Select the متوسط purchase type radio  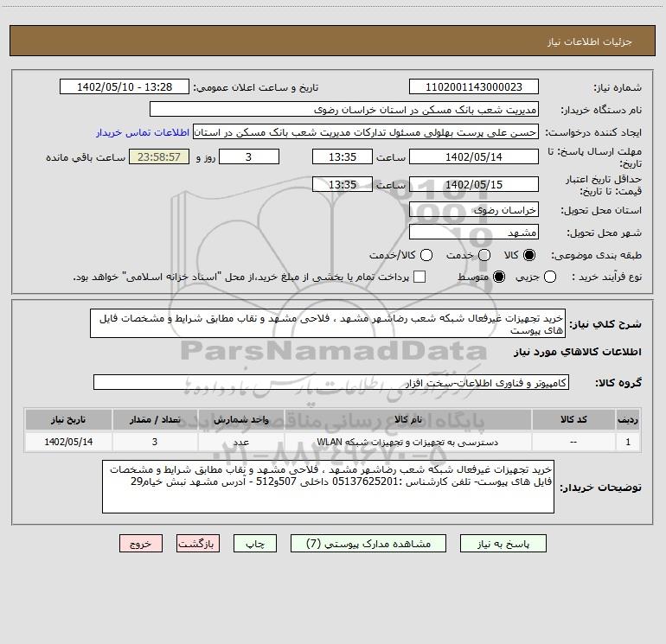(x=499, y=277)
